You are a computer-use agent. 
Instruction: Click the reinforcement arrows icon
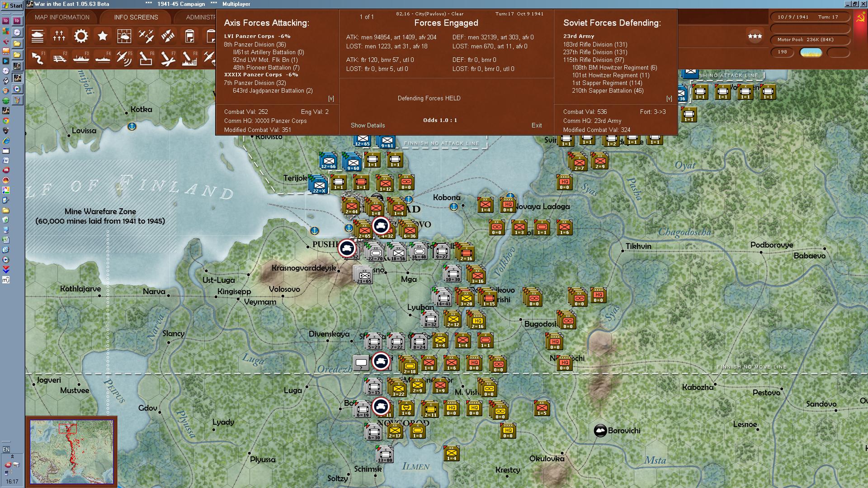[168, 36]
